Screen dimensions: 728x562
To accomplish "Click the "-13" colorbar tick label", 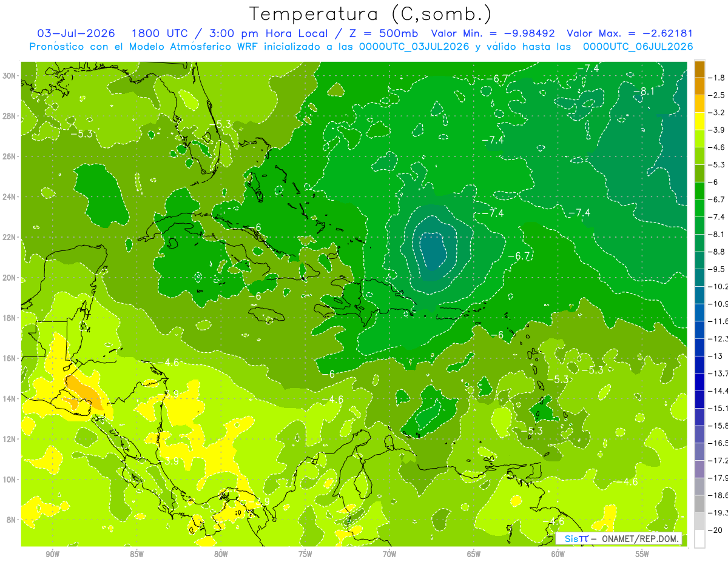I will pos(715,356).
